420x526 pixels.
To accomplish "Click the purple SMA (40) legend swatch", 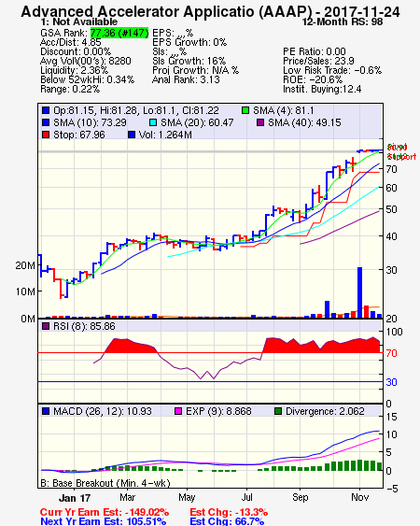I will pyautogui.click(x=260, y=122).
